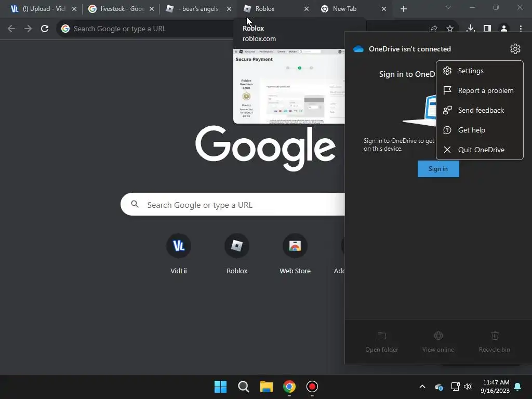Select Settings in the OneDrive menu
The width and height of the screenshot is (532, 399).
480,71
